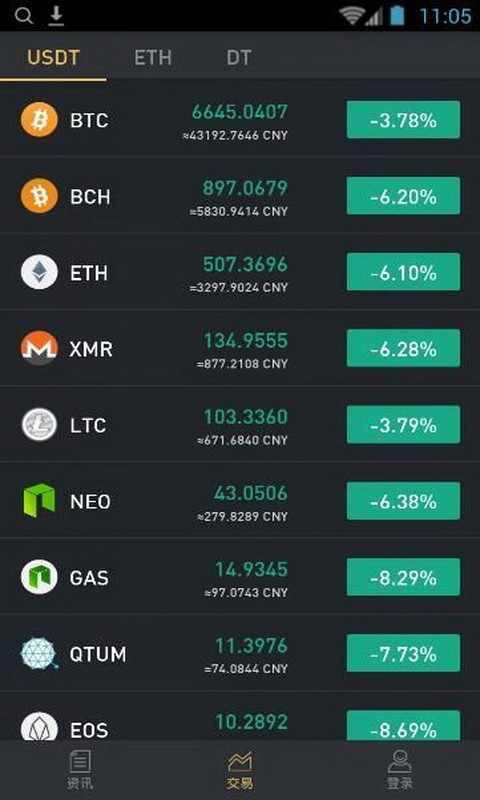Open the BTC Bitcoin coin icon
The width and height of the screenshot is (480, 800).
(x=39, y=120)
